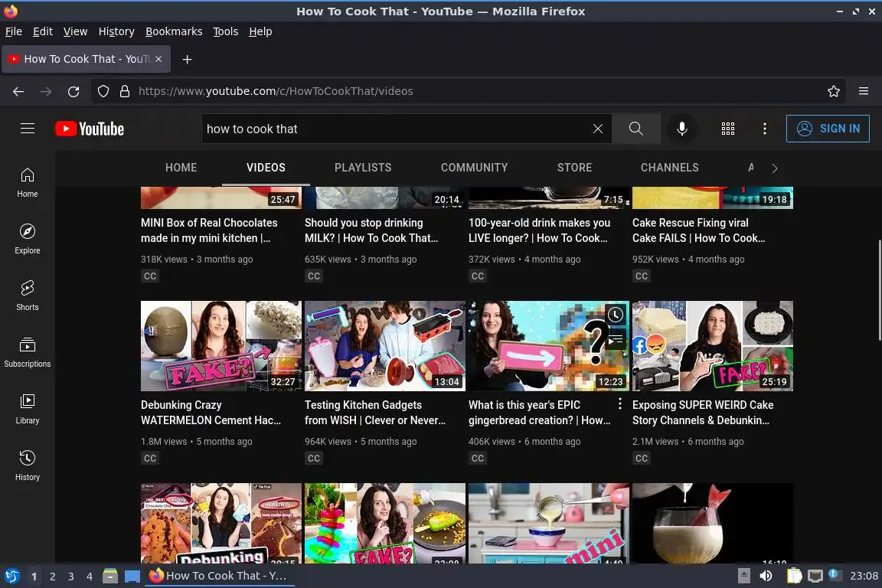Click the Debunking Crazy WATERMELON thumbnail

point(221,346)
